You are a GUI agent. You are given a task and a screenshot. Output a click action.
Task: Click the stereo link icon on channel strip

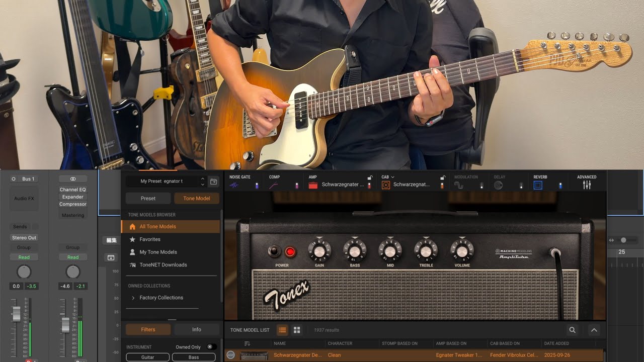click(73, 179)
